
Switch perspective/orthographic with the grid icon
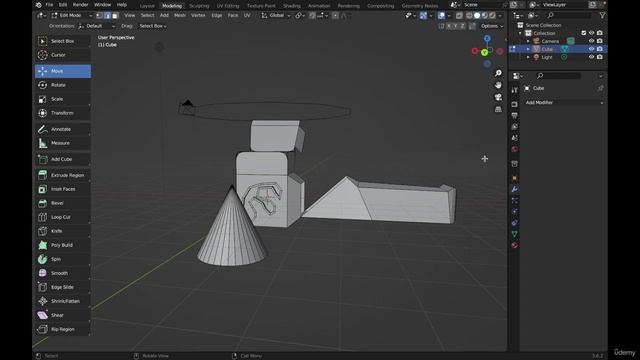point(498,109)
